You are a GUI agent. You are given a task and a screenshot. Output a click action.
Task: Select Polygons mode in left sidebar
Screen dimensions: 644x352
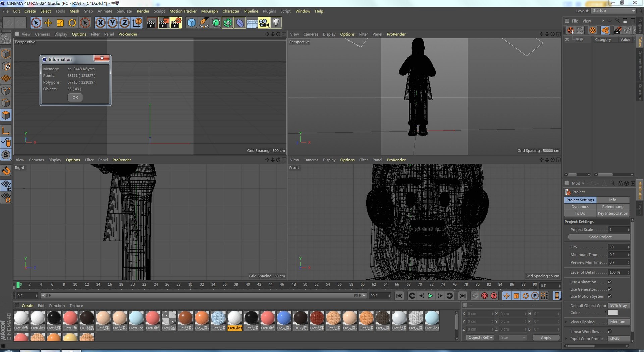(x=6, y=115)
